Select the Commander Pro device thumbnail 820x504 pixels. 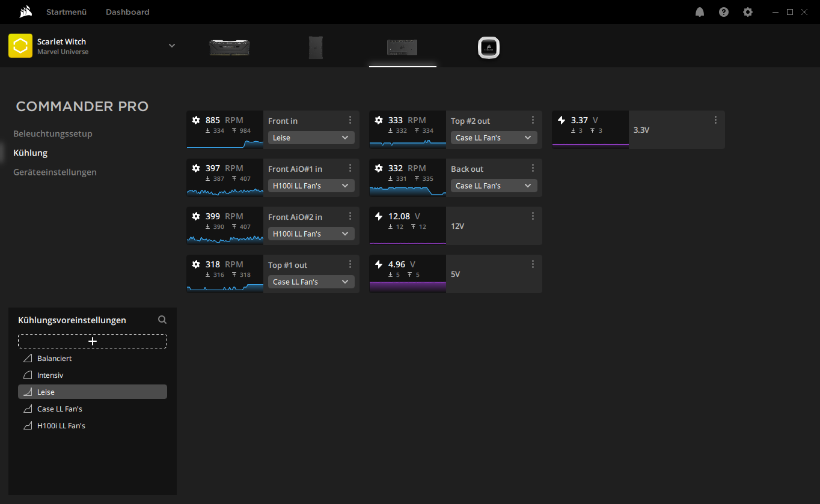pyautogui.click(x=402, y=47)
